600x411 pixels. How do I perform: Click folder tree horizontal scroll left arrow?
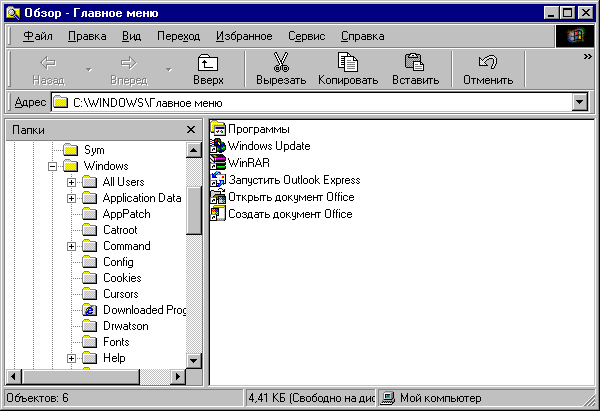pyautogui.click(x=13, y=377)
